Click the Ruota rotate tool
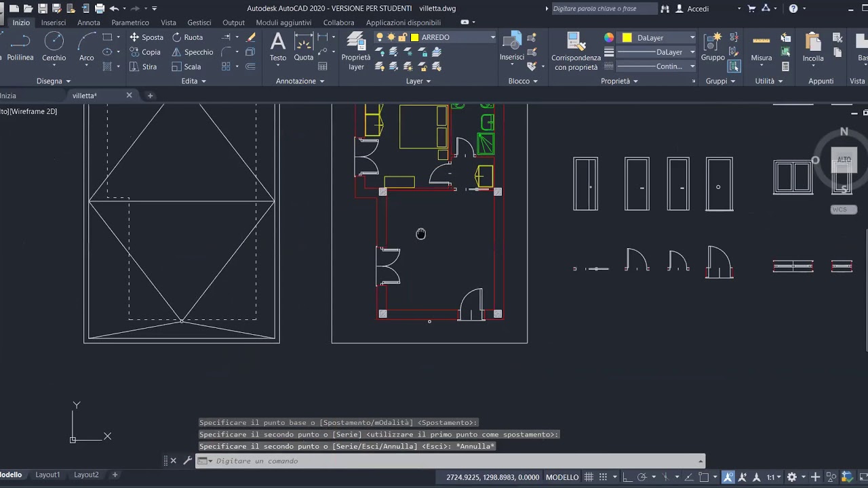This screenshot has width=868, height=488. [x=187, y=37]
